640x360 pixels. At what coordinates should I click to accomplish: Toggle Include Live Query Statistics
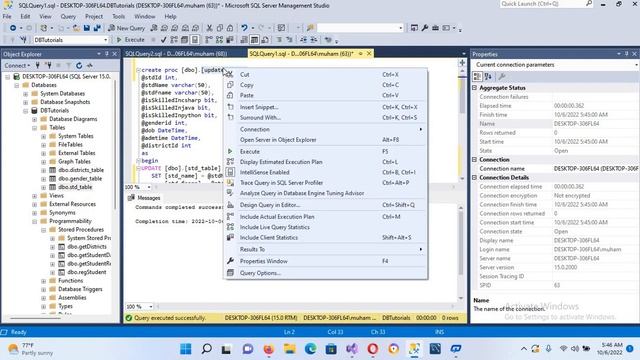pos(325,227)
